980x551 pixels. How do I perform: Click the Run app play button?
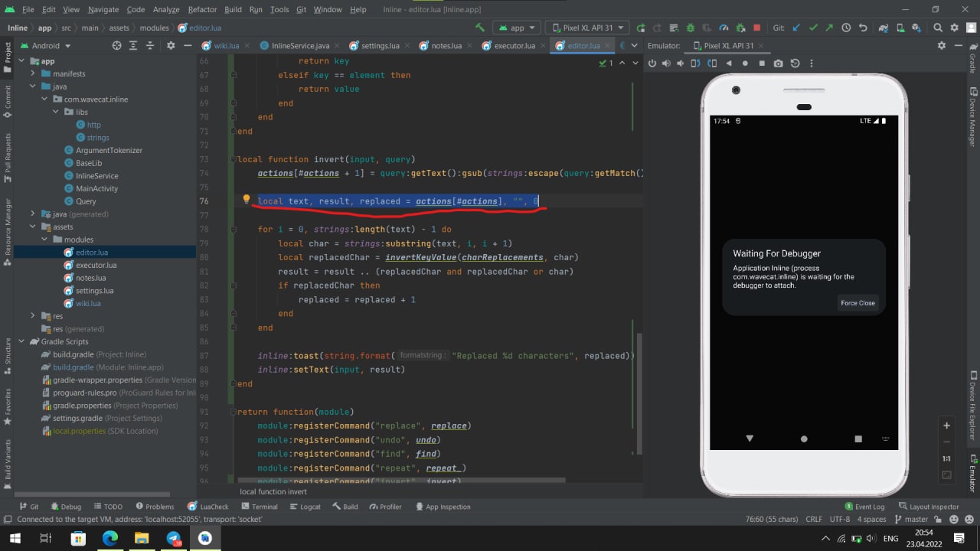(640, 28)
